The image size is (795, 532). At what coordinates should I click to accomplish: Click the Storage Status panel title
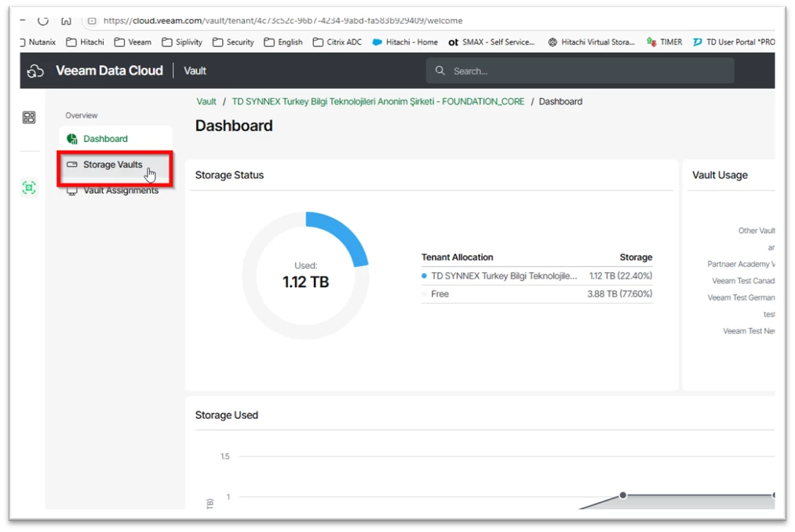229,175
